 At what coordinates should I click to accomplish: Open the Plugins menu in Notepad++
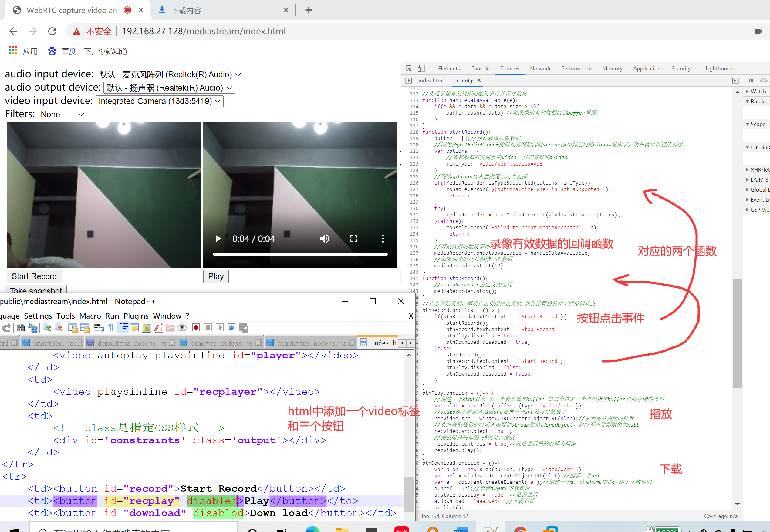(x=136, y=316)
